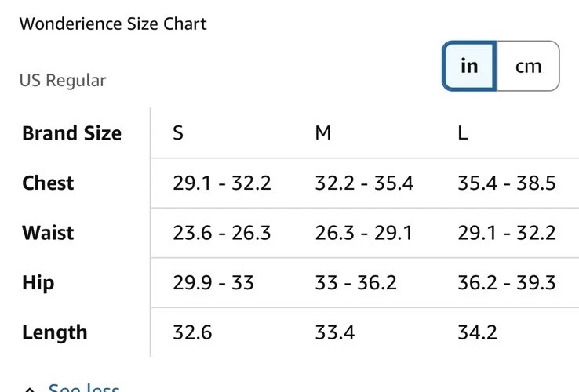
Task: Click the See less link
Action: 84,388
